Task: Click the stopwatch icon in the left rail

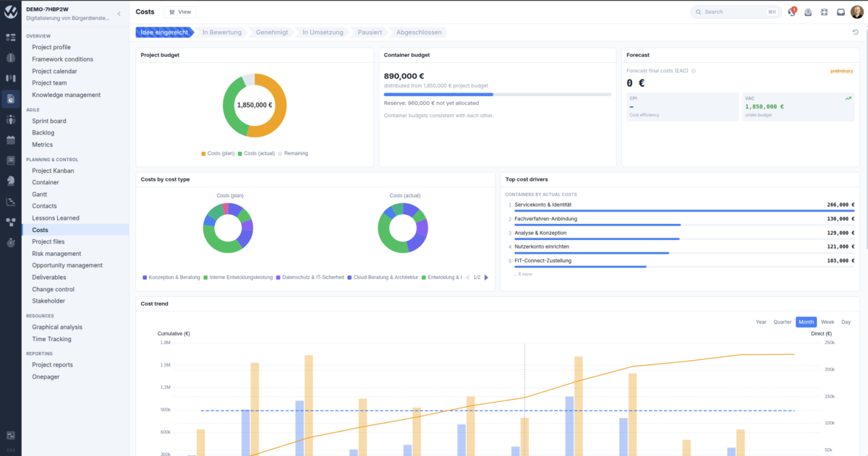Action: tap(11, 242)
